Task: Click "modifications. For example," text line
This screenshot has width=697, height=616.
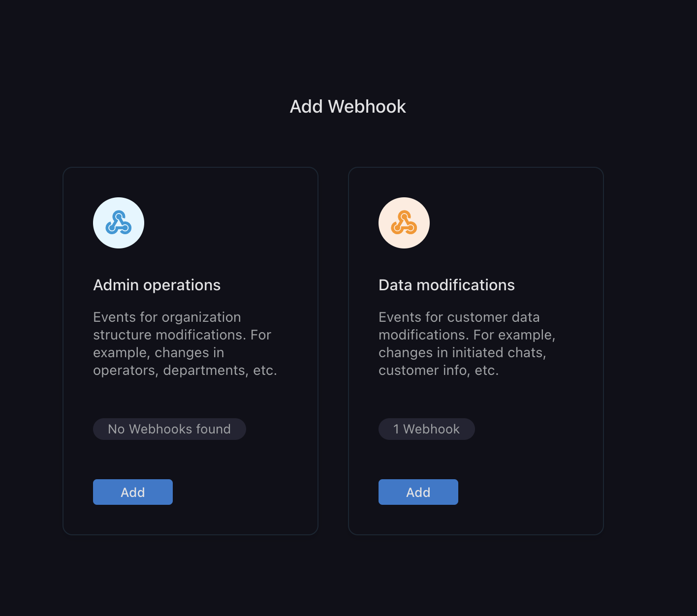Action: 467,335
